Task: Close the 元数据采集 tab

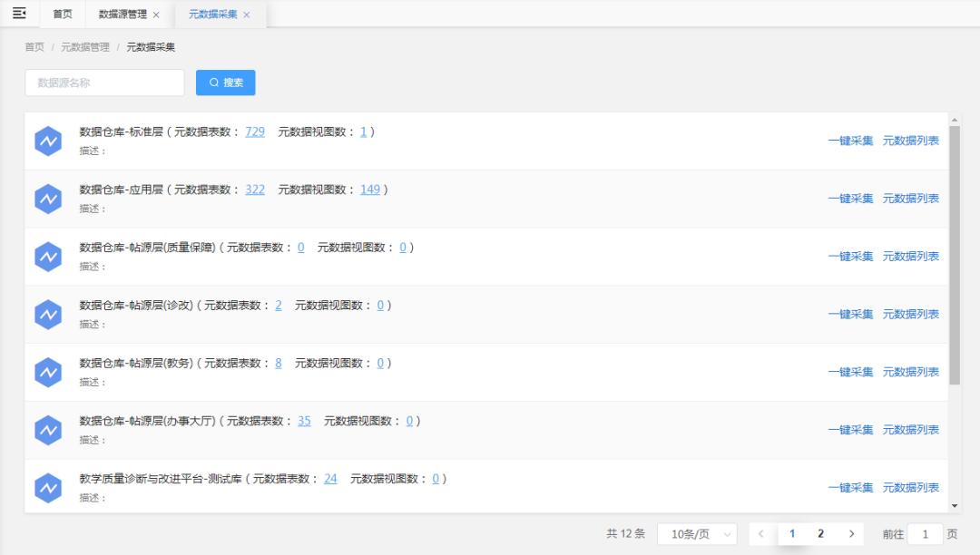Action: [x=246, y=15]
